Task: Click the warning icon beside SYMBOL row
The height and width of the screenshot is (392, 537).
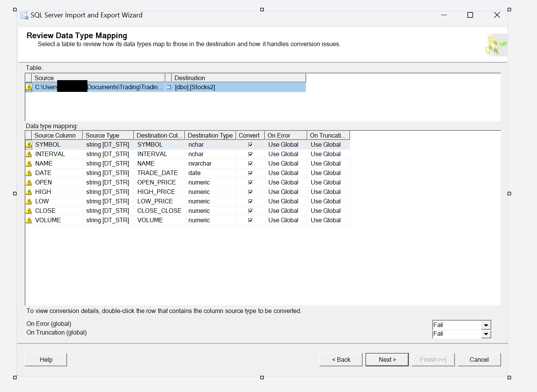Action: (29, 145)
